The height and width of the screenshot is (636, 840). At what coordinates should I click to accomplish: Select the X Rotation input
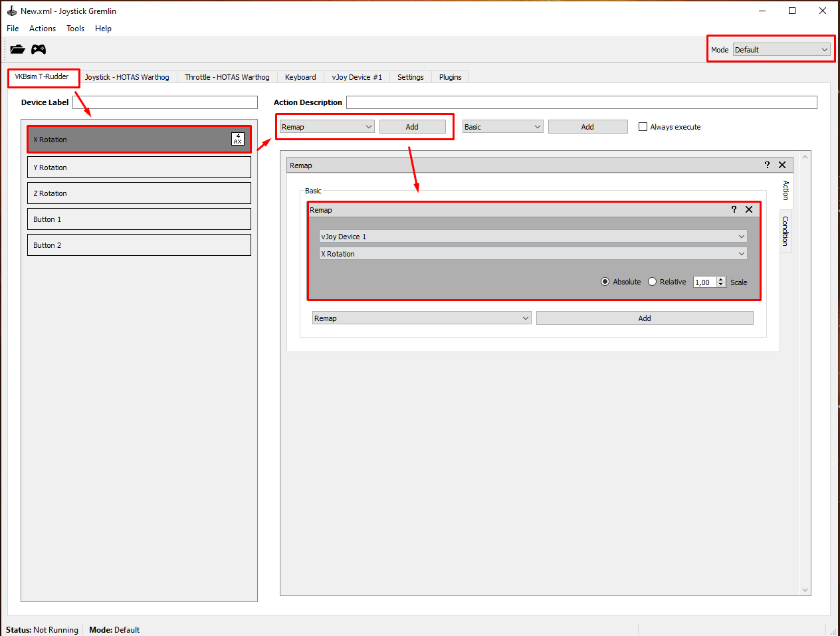(139, 140)
